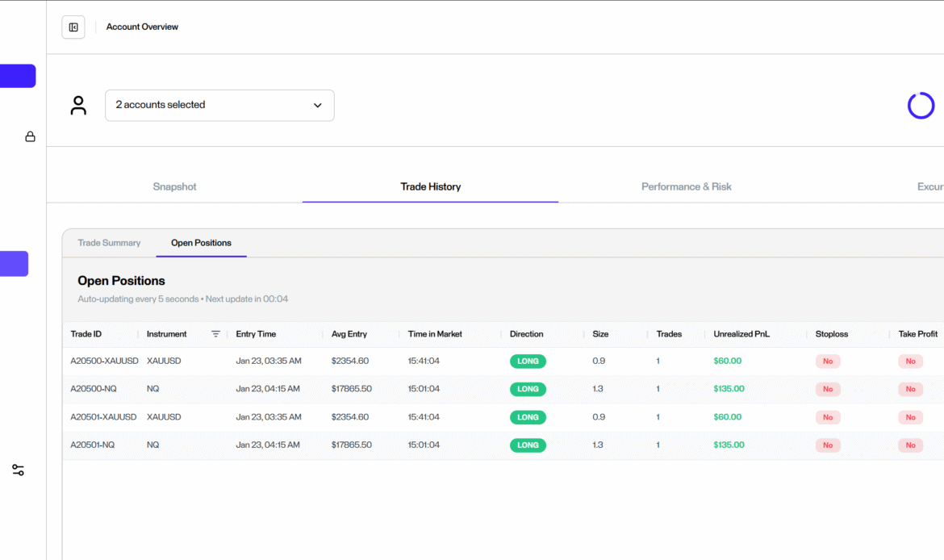Click the Stoploss No badge for A20501-XAUUSD
This screenshot has height=560, width=944.
[828, 417]
